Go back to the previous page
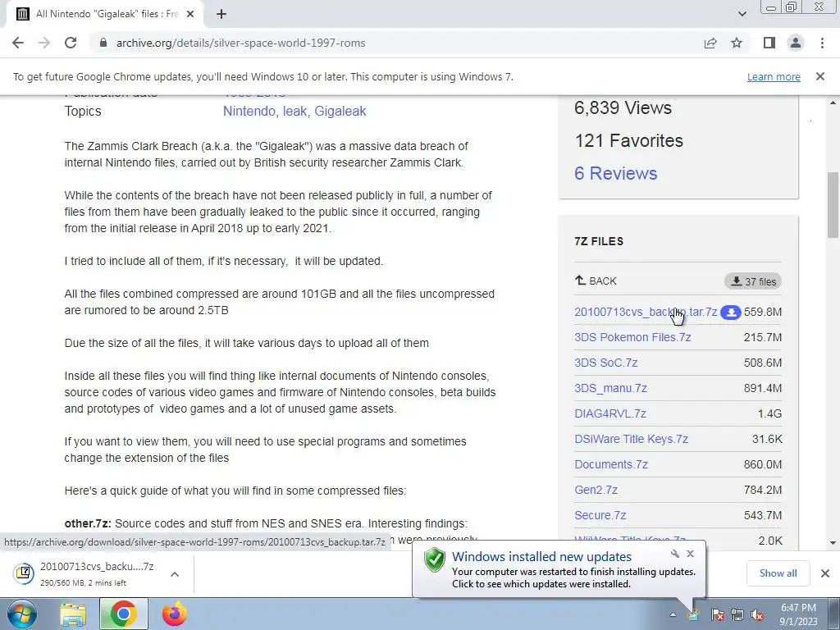 18,43
